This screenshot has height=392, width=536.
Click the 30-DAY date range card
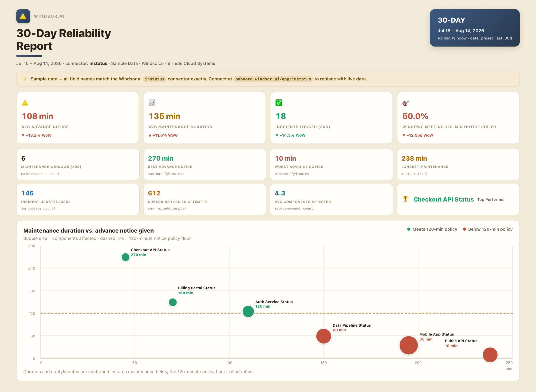475,28
